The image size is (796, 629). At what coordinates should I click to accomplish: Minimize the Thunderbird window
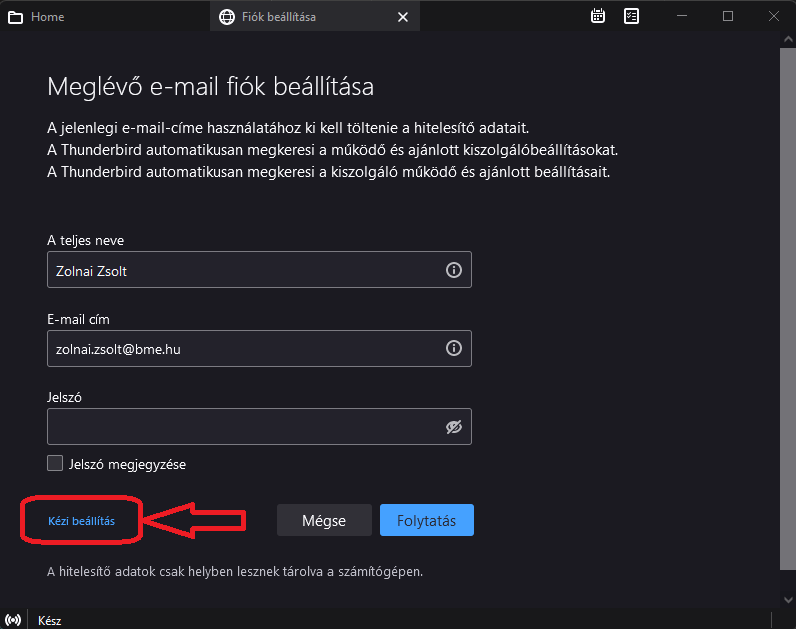682,16
